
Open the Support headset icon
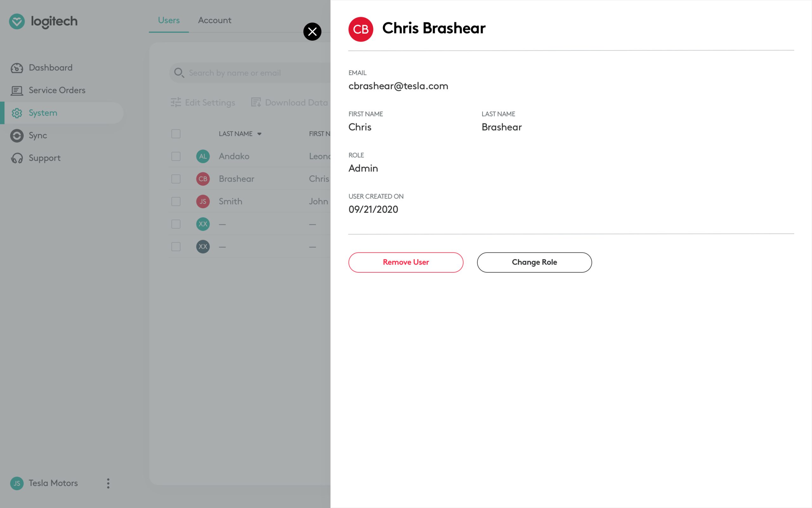[17, 158]
